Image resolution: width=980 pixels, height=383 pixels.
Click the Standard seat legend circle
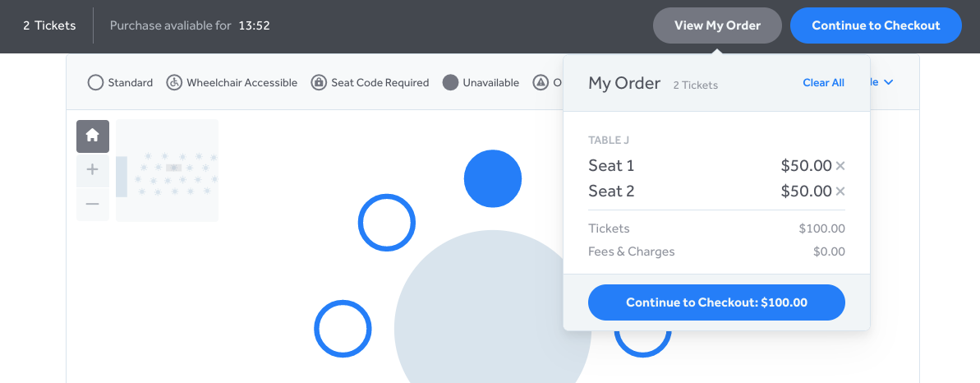pyautogui.click(x=95, y=83)
